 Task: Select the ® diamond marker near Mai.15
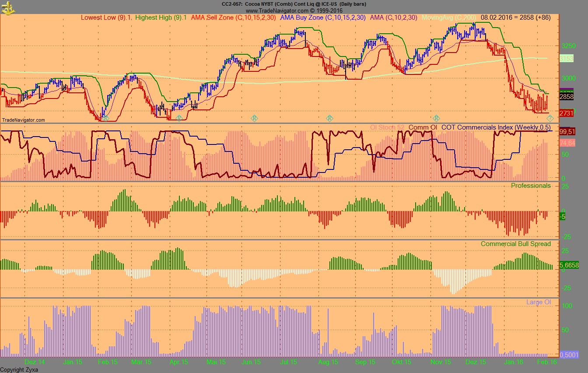[254, 118]
